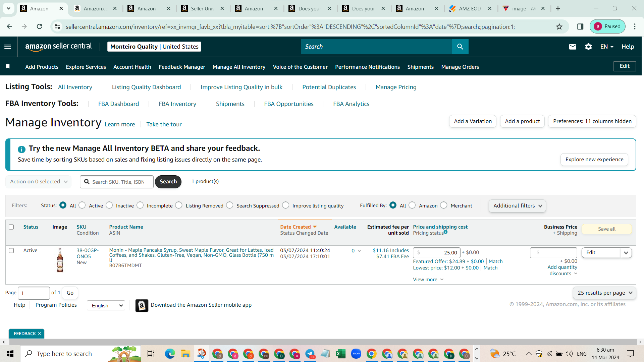Open Feedback Manager in the nav bar

[x=182, y=67]
